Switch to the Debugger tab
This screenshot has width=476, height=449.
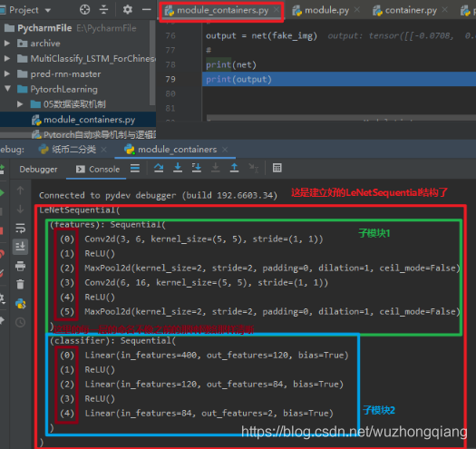(38, 170)
